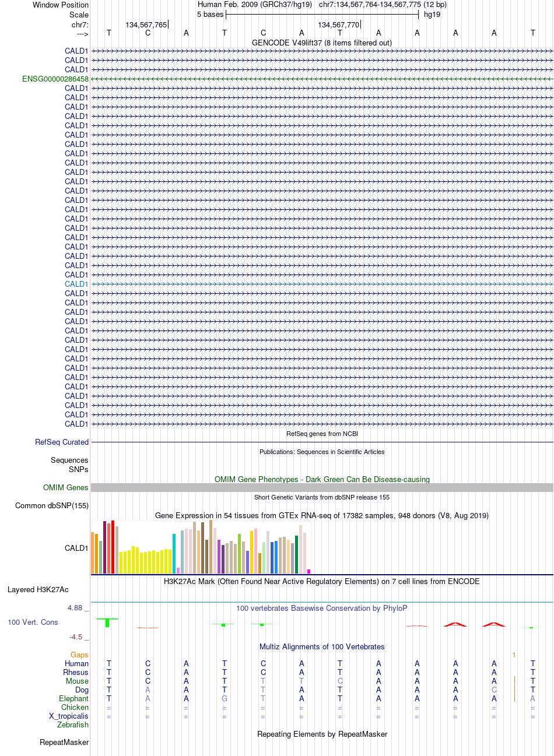Click 'Repeating Elements by RepeatMasker' title
554x756 pixels.
click(322, 734)
